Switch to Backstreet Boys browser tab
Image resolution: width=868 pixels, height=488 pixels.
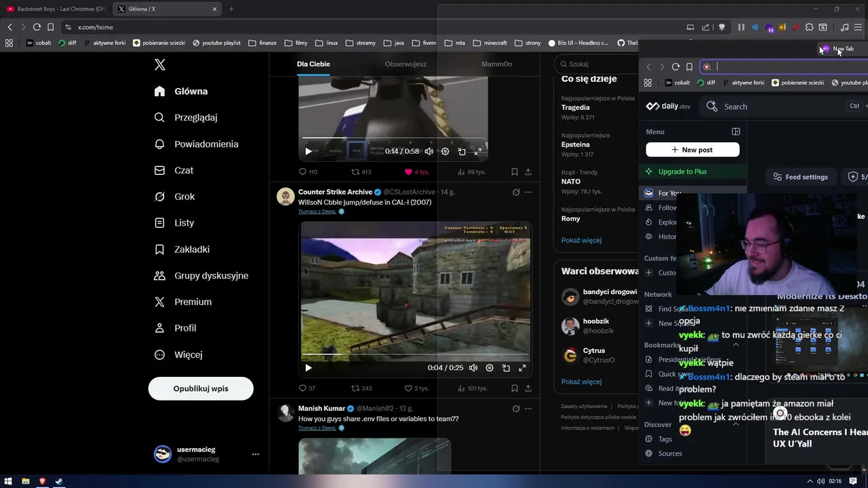[x=56, y=9]
